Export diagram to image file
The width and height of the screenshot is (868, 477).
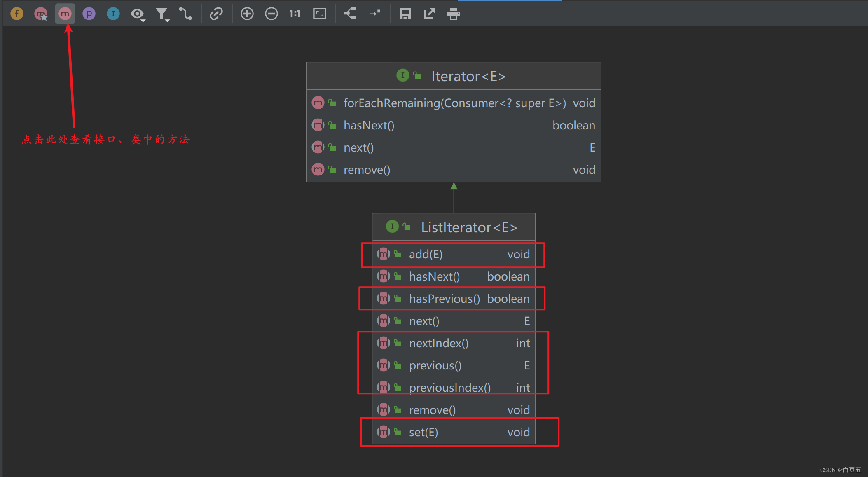point(429,14)
